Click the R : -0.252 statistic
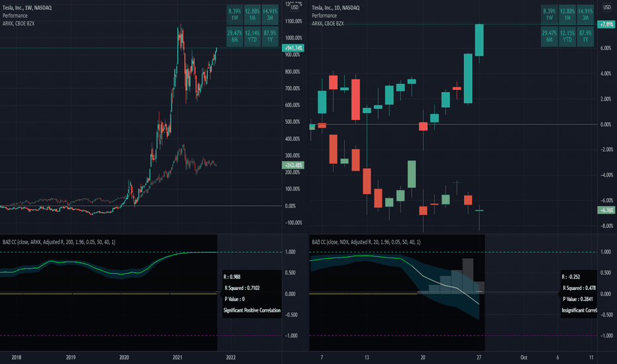 (x=571, y=277)
